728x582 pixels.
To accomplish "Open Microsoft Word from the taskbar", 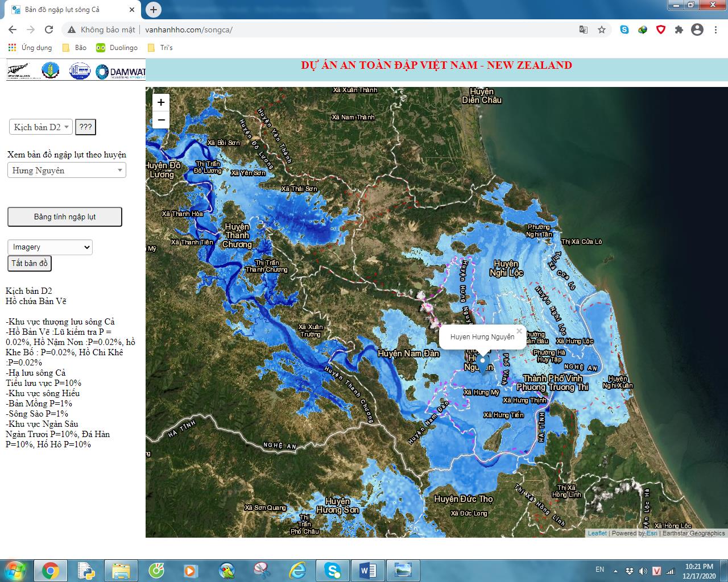I will pyautogui.click(x=368, y=569).
